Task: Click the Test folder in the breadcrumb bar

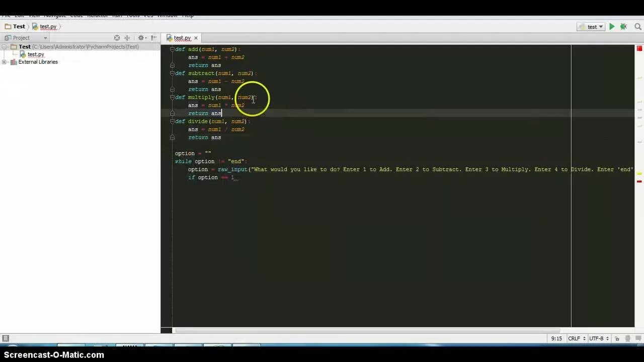Action: click(15, 27)
